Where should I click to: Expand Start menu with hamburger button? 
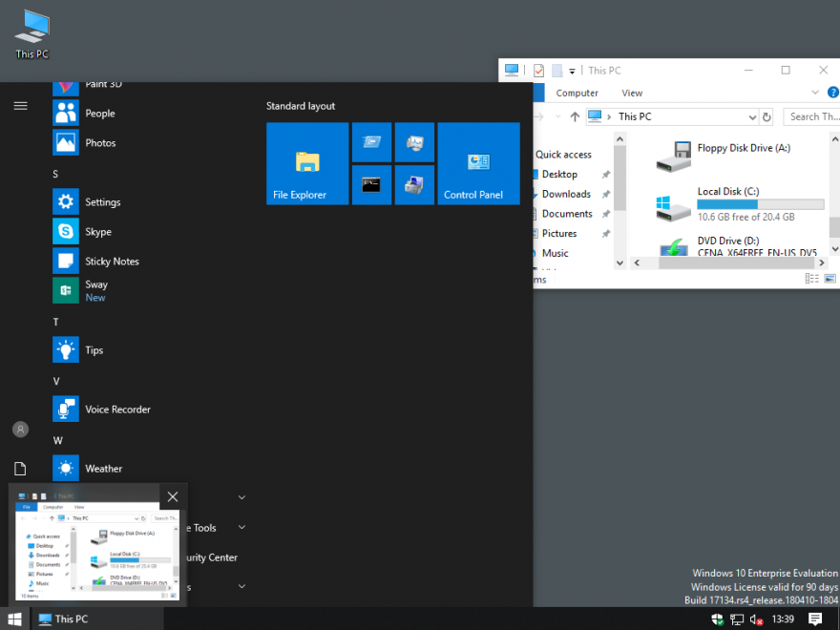click(x=20, y=106)
